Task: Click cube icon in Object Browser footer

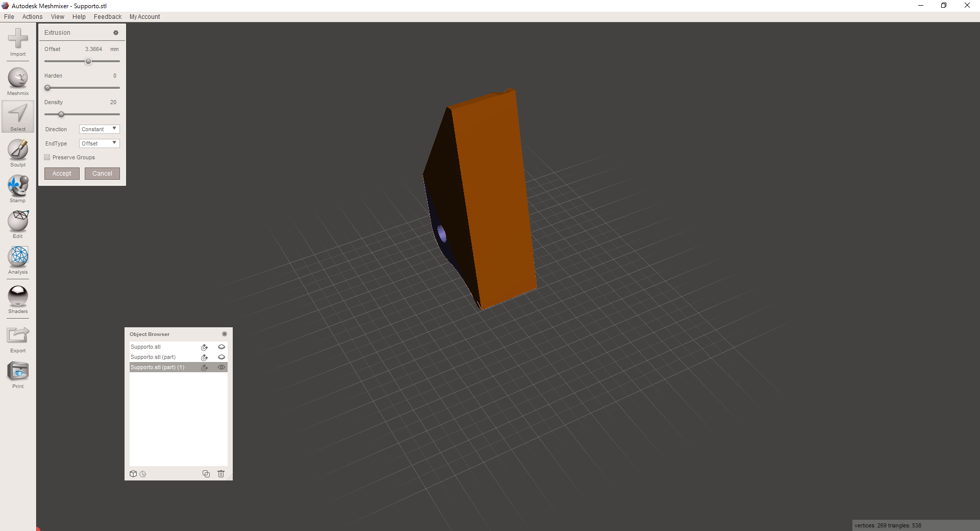Action: (x=133, y=474)
